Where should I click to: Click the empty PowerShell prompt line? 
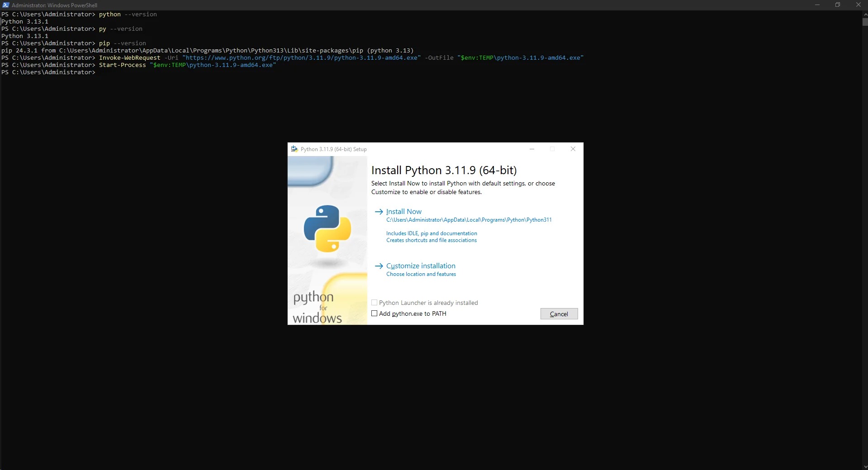(48, 72)
